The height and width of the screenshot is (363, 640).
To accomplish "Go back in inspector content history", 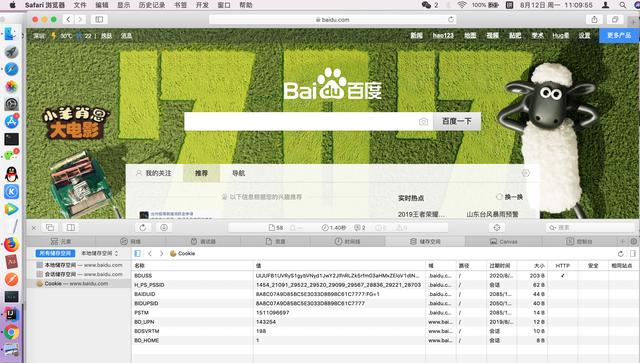I will click(150, 254).
